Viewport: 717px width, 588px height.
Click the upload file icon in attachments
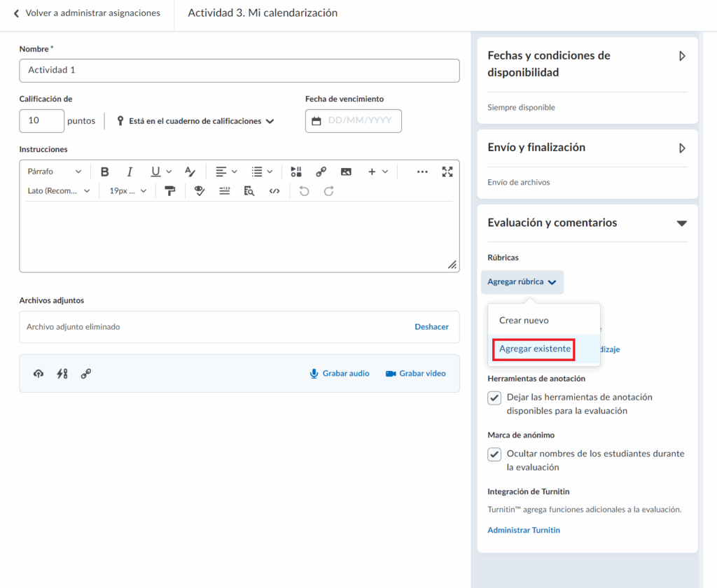click(x=39, y=374)
